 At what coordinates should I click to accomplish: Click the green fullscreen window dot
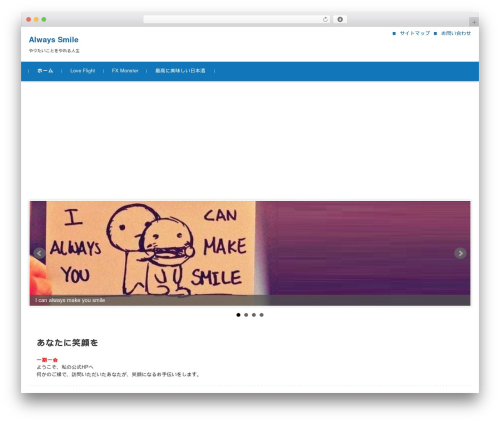44,20
